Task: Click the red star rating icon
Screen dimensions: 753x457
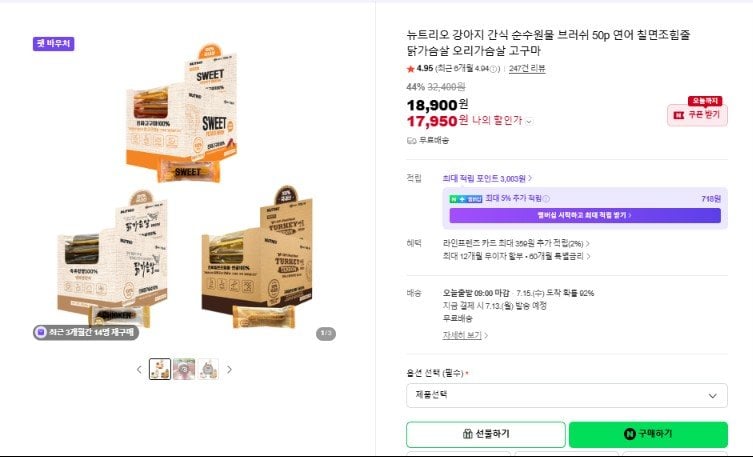Action: coord(410,69)
